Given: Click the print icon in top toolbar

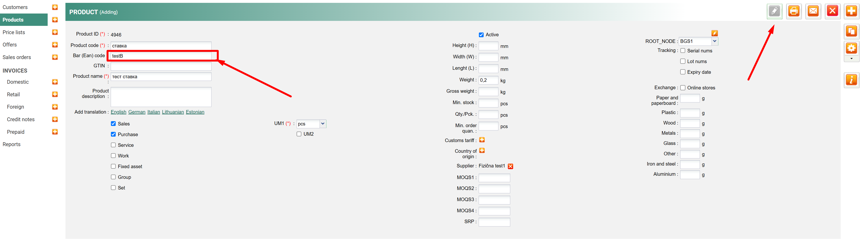Looking at the screenshot, I should click(794, 11).
